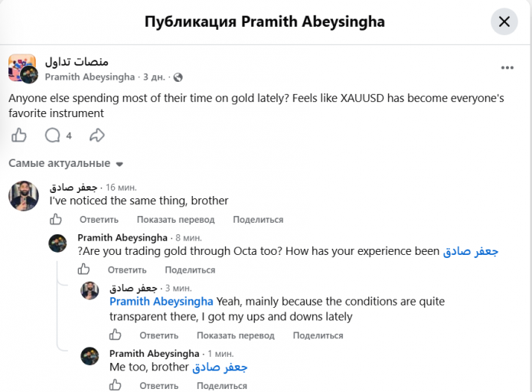Open blue 'Pramith Abeysingha' mention in reply
The height and width of the screenshot is (392, 532).
[162, 302]
